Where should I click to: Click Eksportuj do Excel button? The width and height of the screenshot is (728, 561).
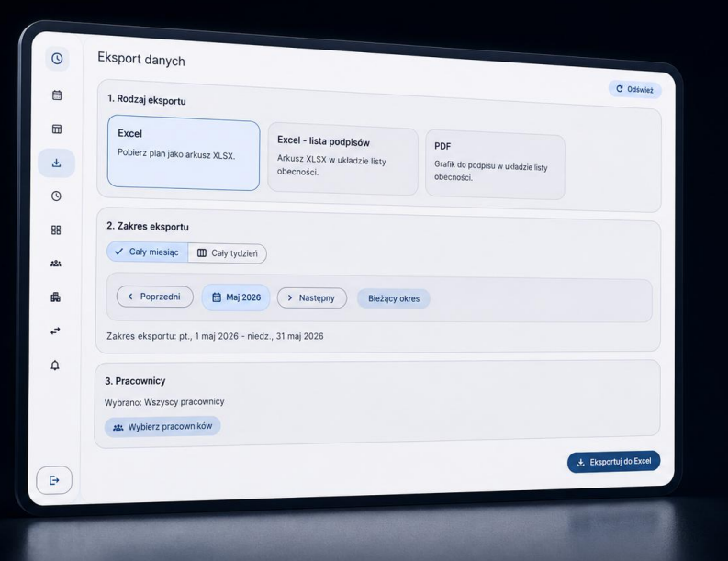coord(614,462)
